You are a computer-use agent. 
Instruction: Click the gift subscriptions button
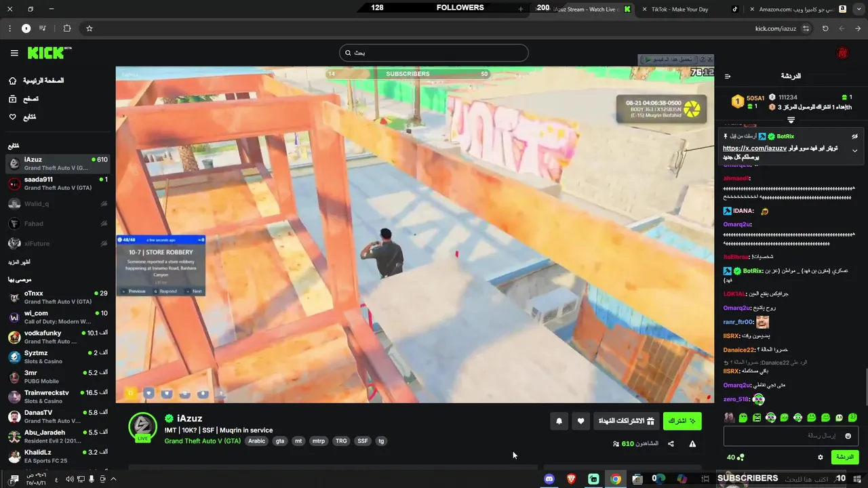point(626,422)
